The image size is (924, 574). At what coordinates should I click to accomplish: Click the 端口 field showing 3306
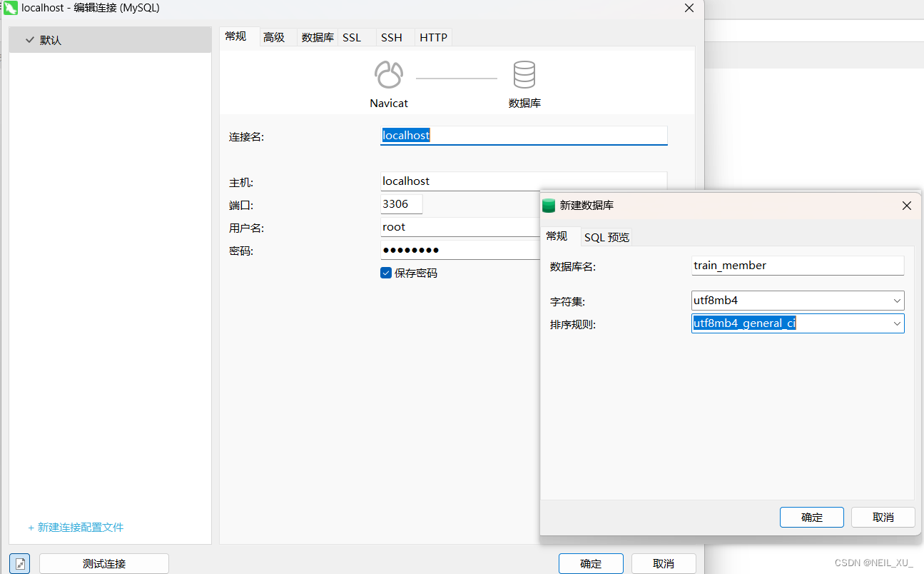(402, 204)
